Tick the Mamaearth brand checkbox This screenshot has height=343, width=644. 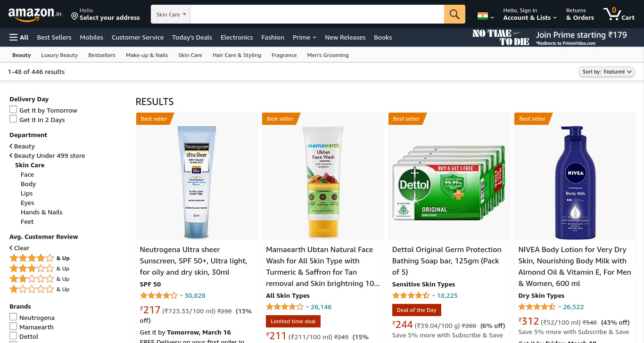pyautogui.click(x=13, y=326)
